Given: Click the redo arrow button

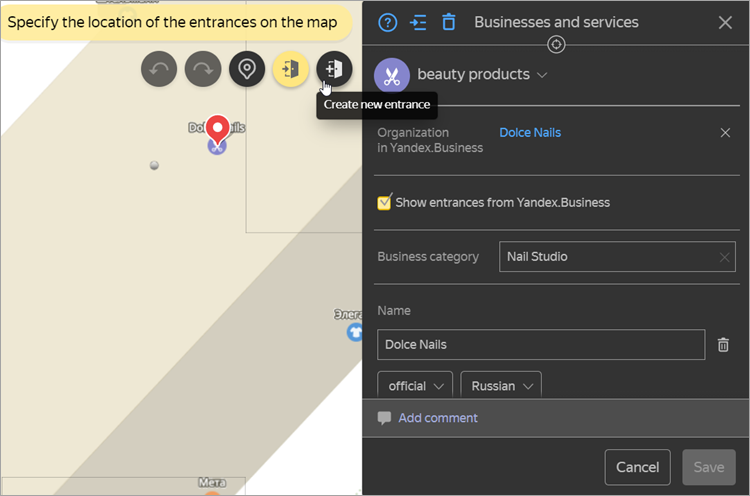Looking at the screenshot, I should click(x=203, y=69).
